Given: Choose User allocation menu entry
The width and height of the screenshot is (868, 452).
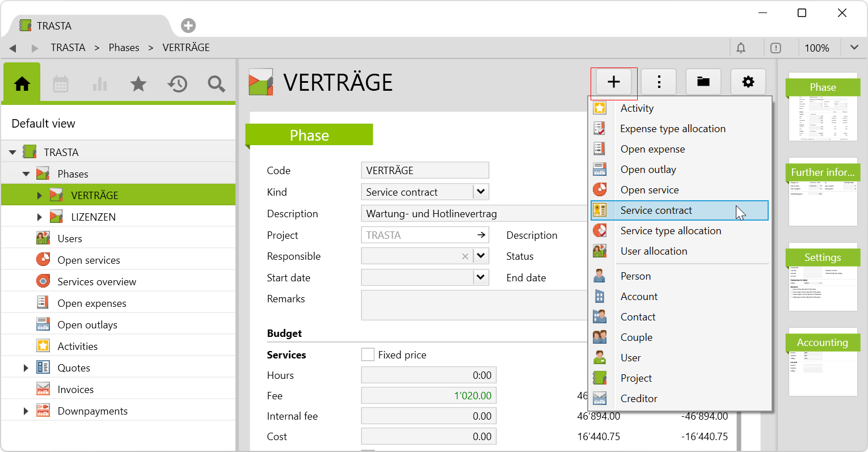Looking at the screenshot, I should pyautogui.click(x=654, y=251).
